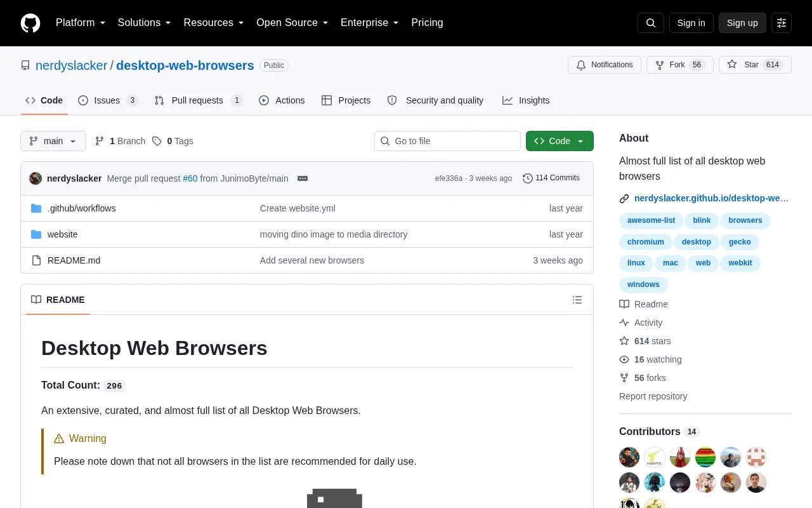This screenshot has height=508, width=812.
Task: Click the .github/workflows folder icon
Action: (x=36, y=208)
